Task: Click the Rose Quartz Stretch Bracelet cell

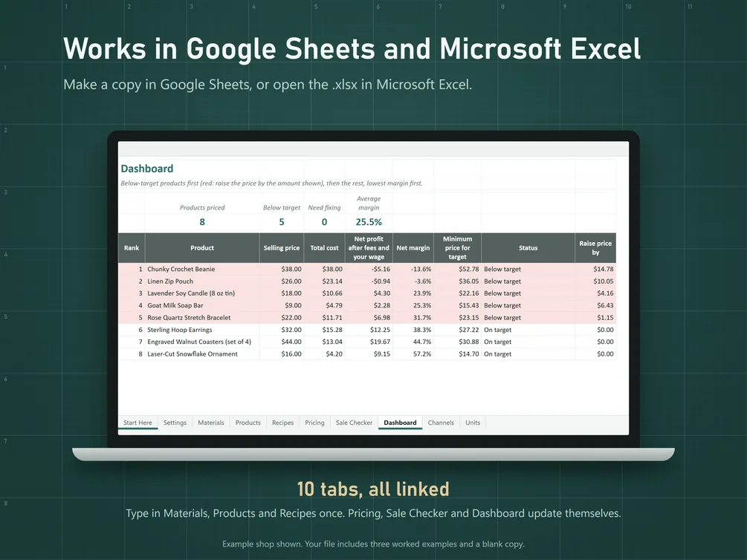Action: 202,318
